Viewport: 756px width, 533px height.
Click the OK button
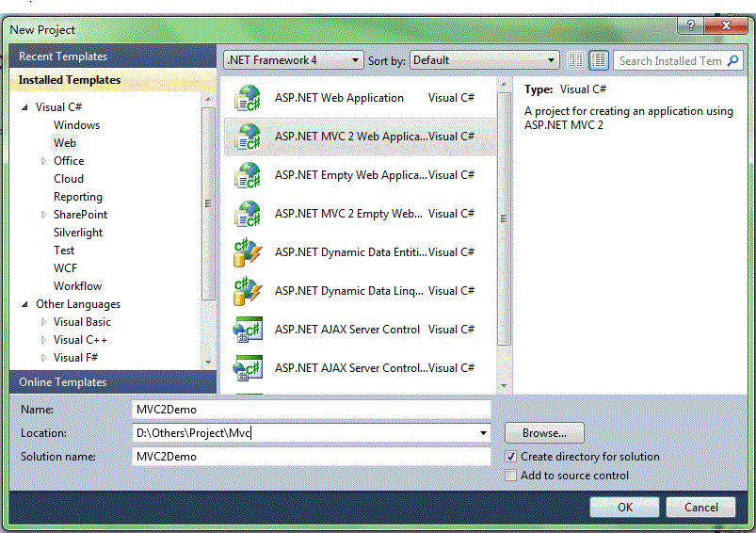(625, 508)
